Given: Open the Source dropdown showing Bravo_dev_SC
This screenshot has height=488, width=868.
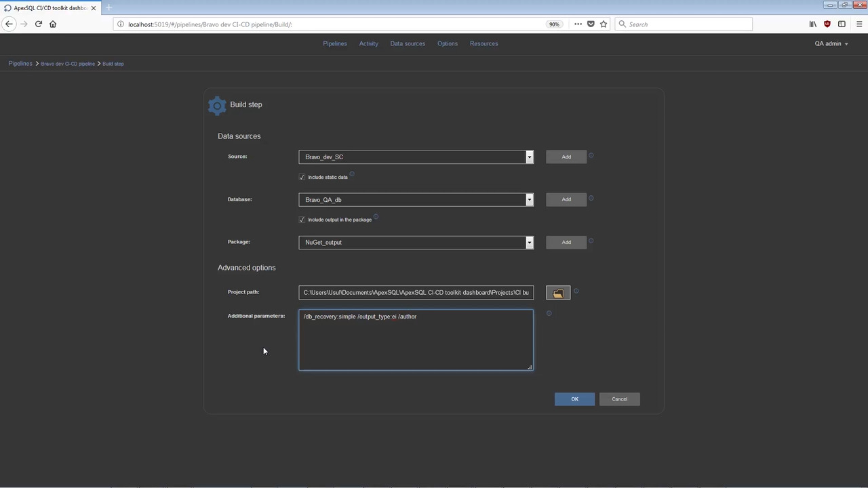Looking at the screenshot, I should pos(529,157).
